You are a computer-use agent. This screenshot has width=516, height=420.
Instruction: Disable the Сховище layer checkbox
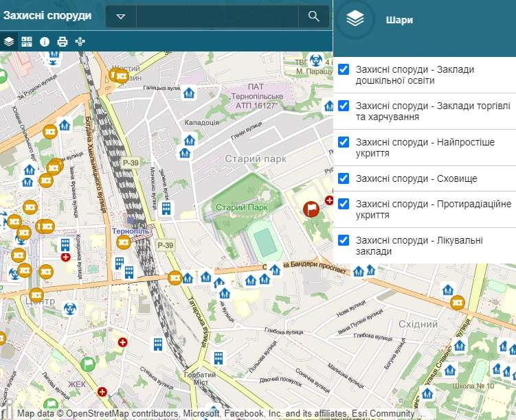pyautogui.click(x=344, y=178)
